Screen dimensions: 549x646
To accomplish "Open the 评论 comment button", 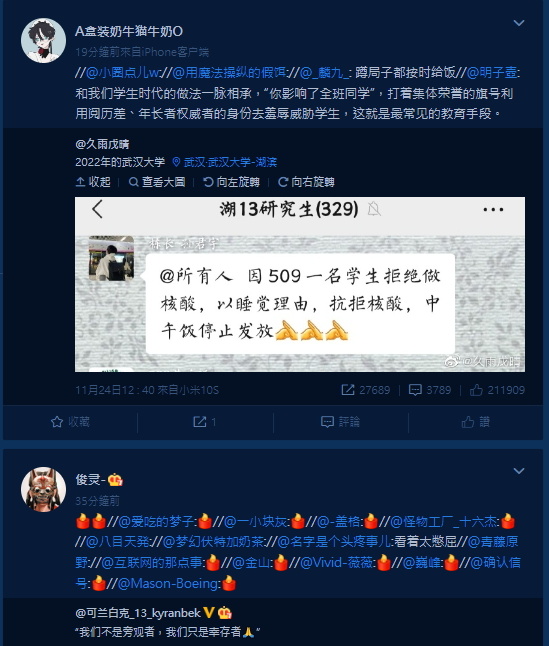I will click(340, 421).
